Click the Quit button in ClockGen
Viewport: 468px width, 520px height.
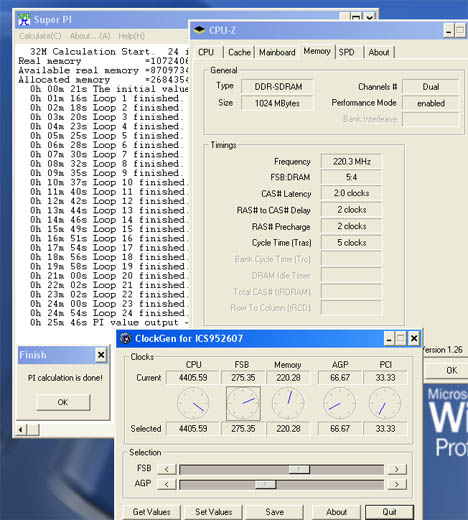389,512
